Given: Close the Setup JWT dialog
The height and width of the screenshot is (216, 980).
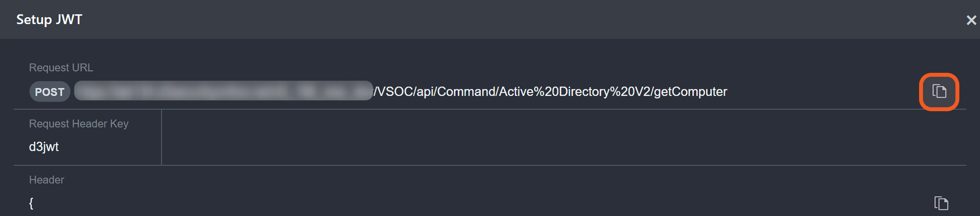Looking at the screenshot, I should (x=971, y=20).
